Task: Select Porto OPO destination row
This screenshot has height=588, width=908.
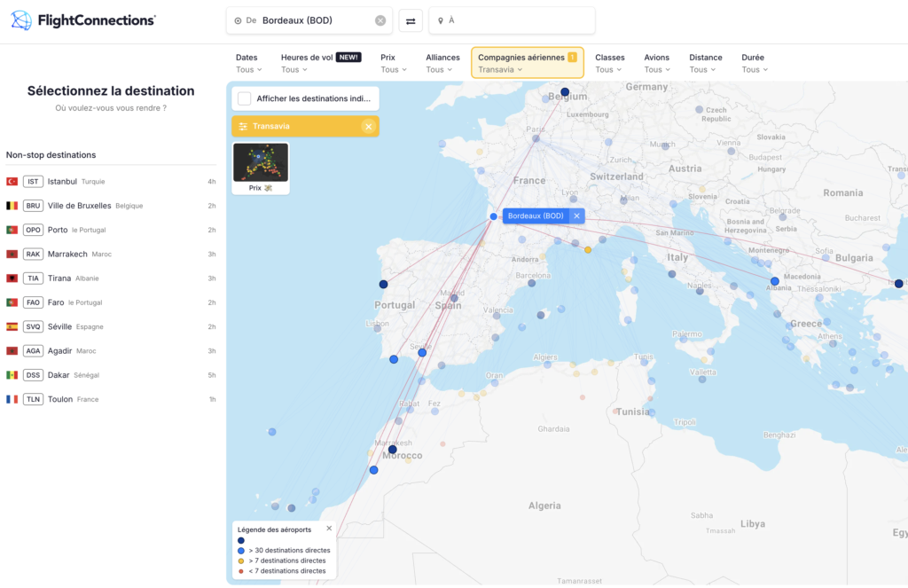Action: (x=111, y=230)
